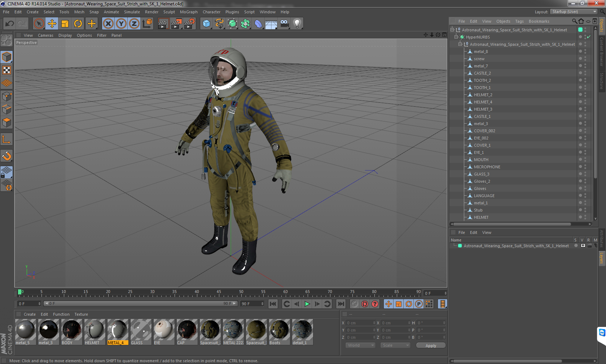Toggle Z axis lock
The width and height of the screenshot is (606, 364).
pyautogui.click(x=134, y=24)
